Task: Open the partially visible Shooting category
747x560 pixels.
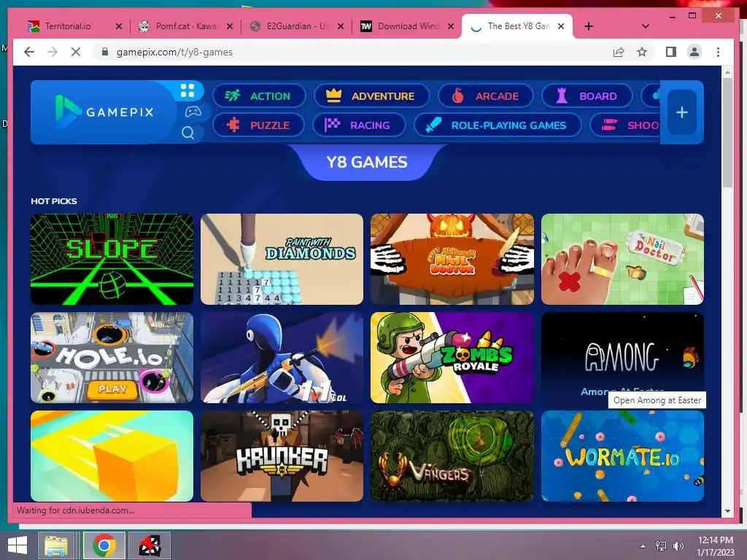Action: (x=625, y=125)
